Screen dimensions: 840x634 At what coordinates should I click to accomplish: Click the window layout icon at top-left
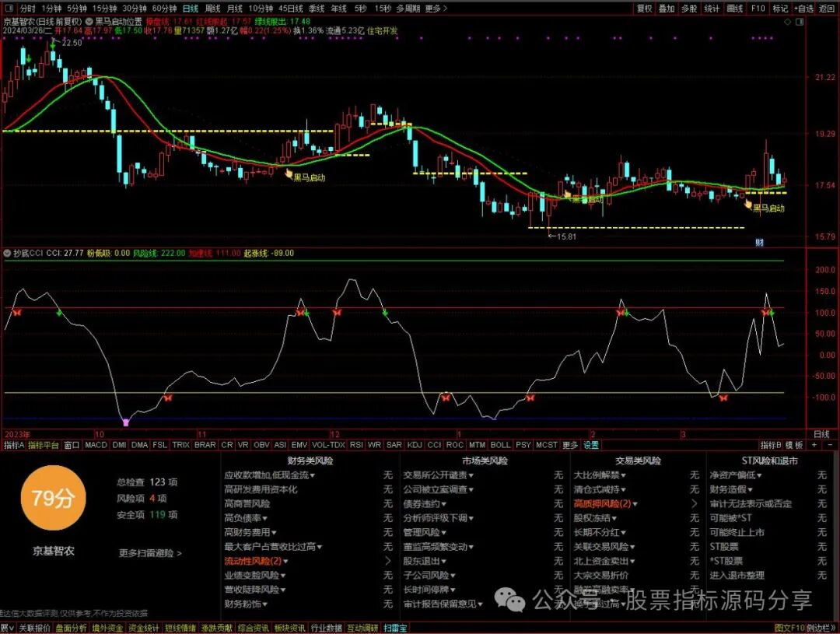click(9, 8)
